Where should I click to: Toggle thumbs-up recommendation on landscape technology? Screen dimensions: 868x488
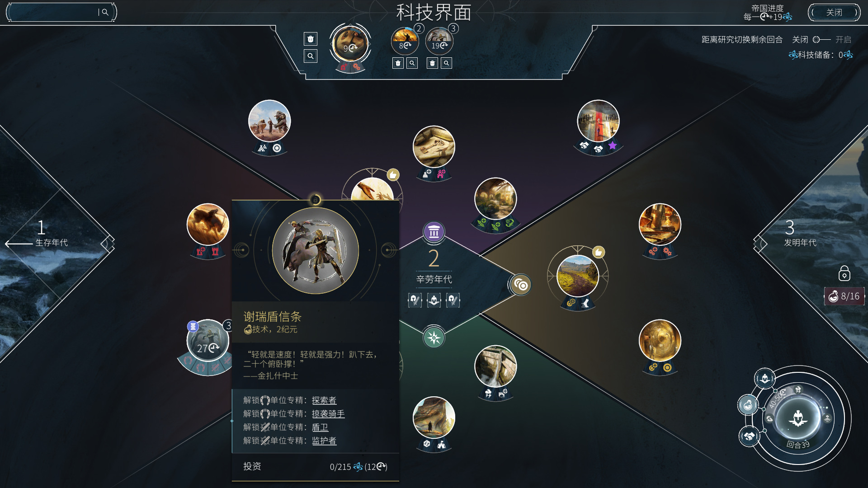[598, 252]
